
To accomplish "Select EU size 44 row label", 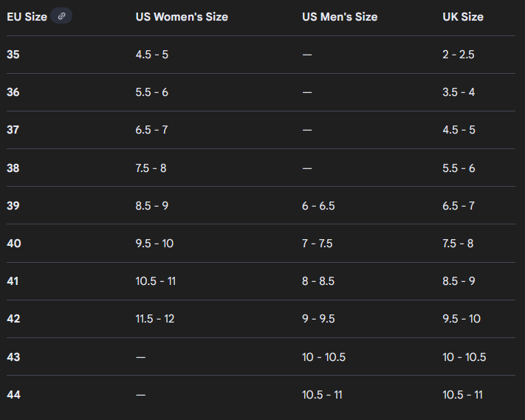I will coord(13,395).
